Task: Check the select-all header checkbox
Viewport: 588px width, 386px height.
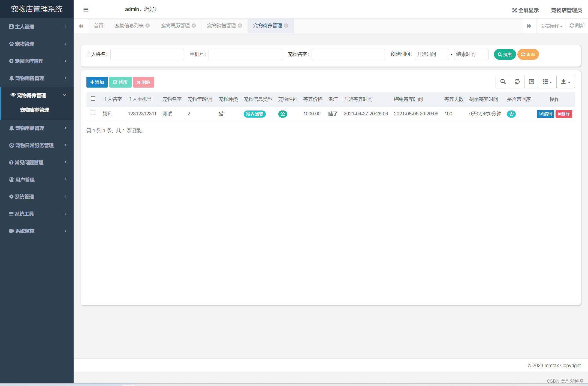Action: coord(93,99)
